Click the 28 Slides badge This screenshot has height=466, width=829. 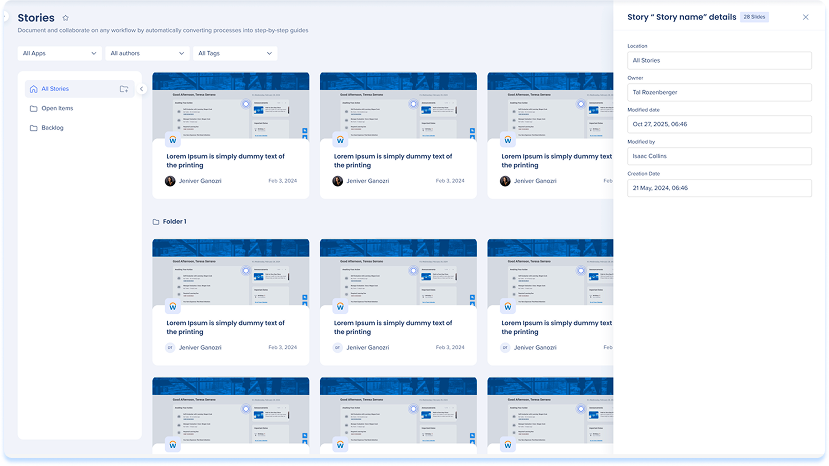(755, 17)
